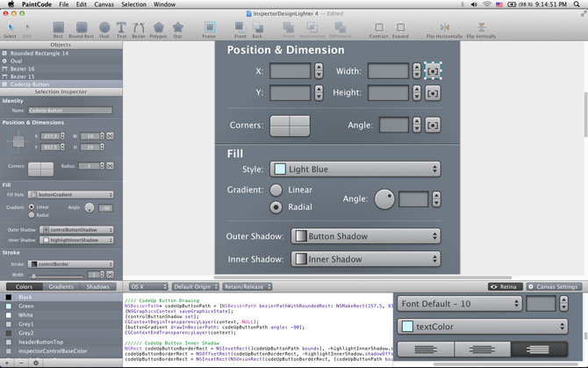Screen dimensions: 588x368
Task: Select right text alignment segment
Action: [539, 350]
